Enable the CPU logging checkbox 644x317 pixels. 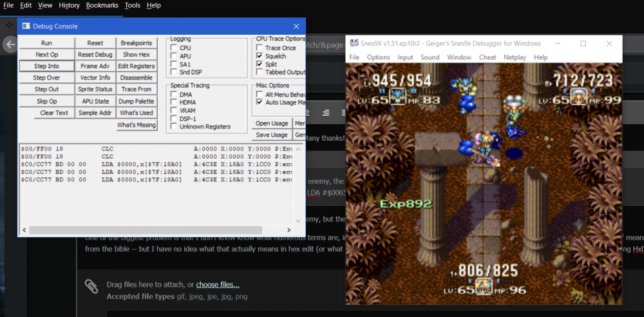173,48
